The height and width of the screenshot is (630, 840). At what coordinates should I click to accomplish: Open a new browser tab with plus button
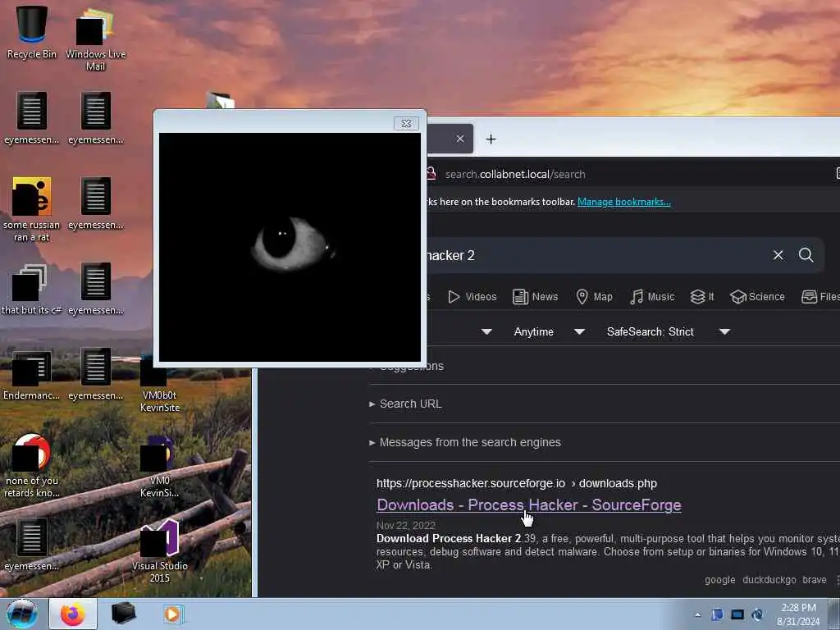pyautogui.click(x=491, y=139)
